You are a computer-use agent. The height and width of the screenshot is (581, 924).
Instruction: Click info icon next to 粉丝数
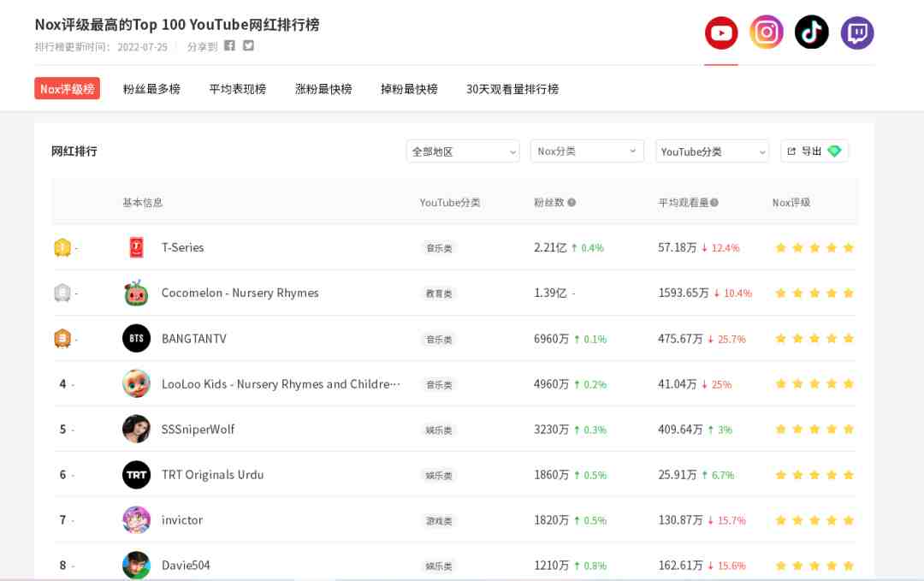pyautogui.click(x=572, y=203)
